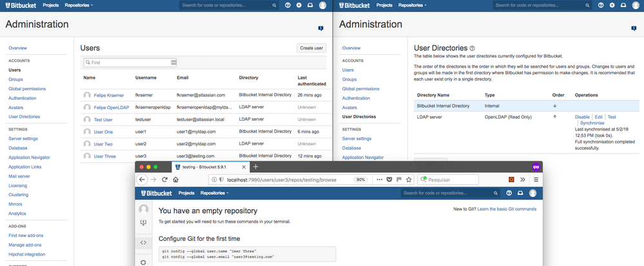Expand Repositories dropdown in the Users window
Screen dimensions: 644x266
79,5
